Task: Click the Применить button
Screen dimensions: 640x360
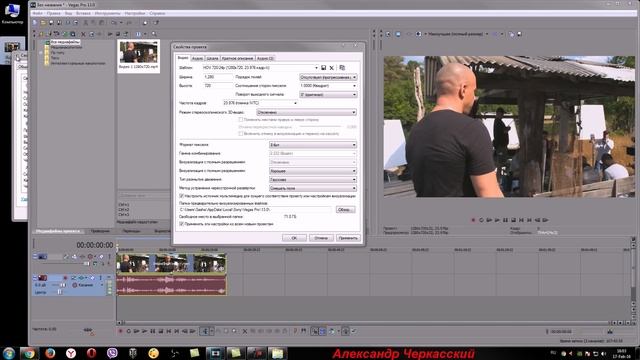Action: click(x=348, y=238)
